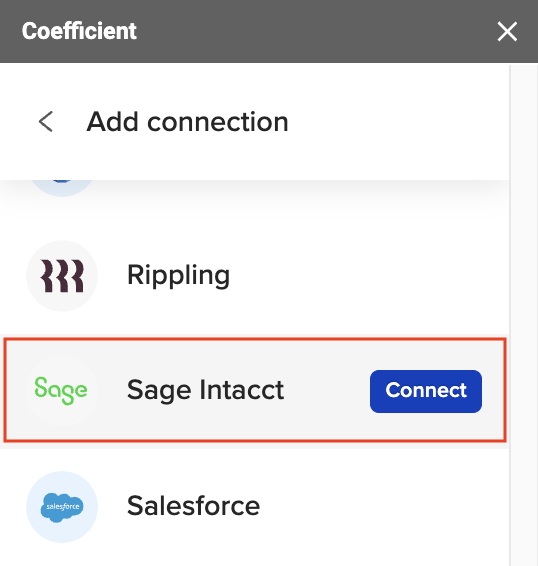This screenshot has height=566, width=538.
Task: Close the Coefficient sidebar panel
Action: [x=507, y=31]
